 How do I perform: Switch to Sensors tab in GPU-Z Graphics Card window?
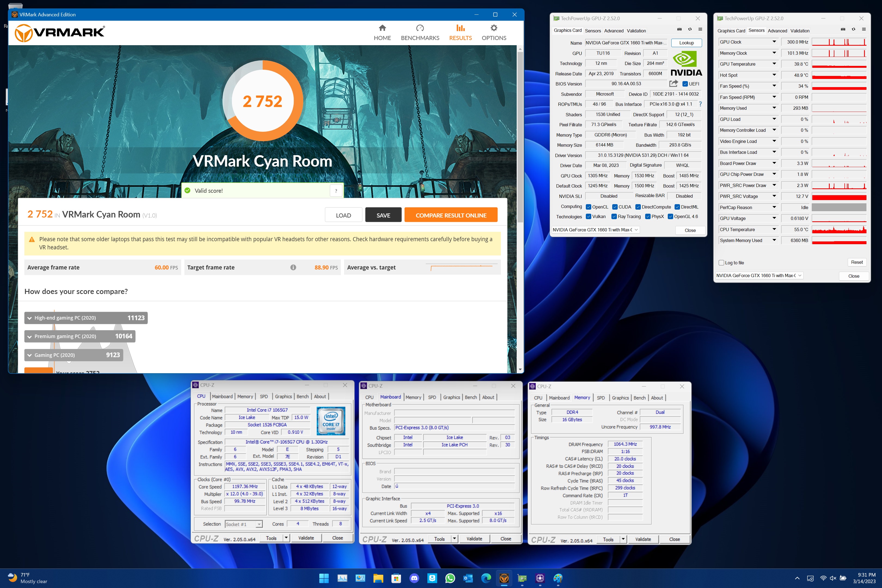[593, 31]
